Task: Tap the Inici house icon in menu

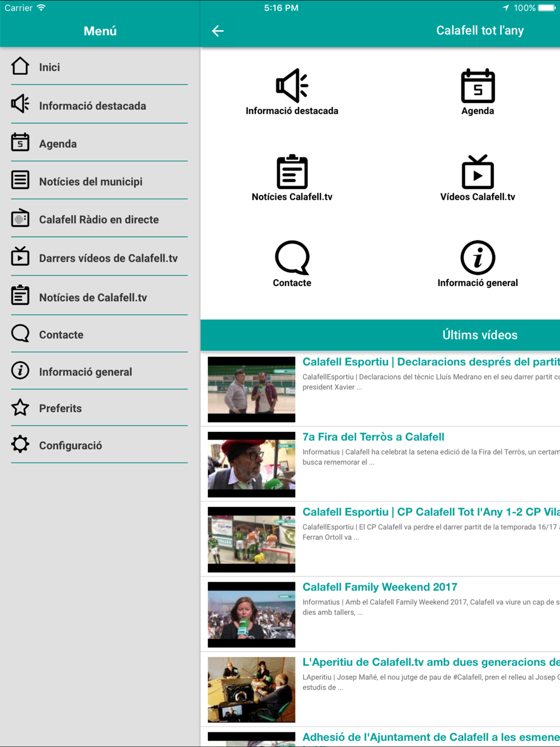Action: [20, 66]
